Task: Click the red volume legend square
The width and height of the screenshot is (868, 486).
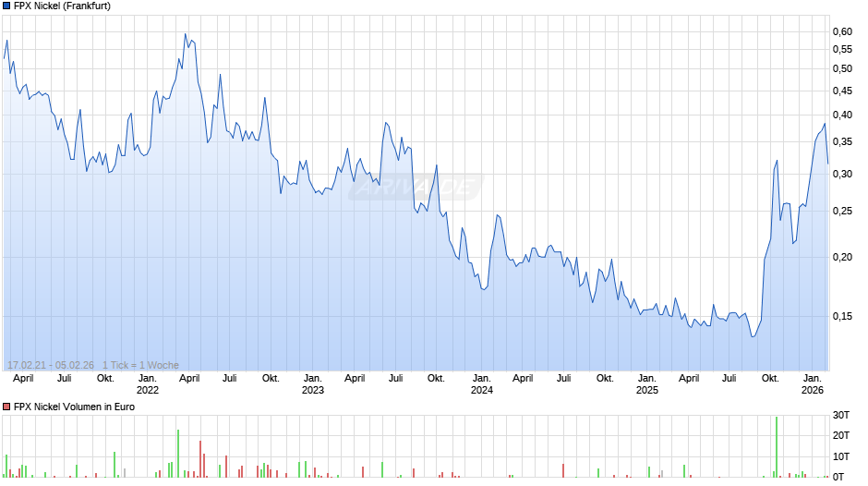Action: (x=6, y=407)
